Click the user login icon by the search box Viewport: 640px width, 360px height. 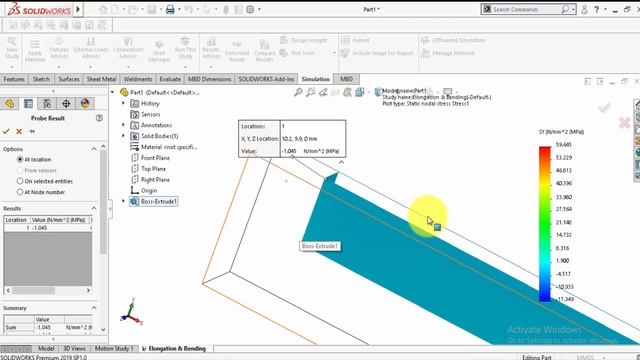584,9
